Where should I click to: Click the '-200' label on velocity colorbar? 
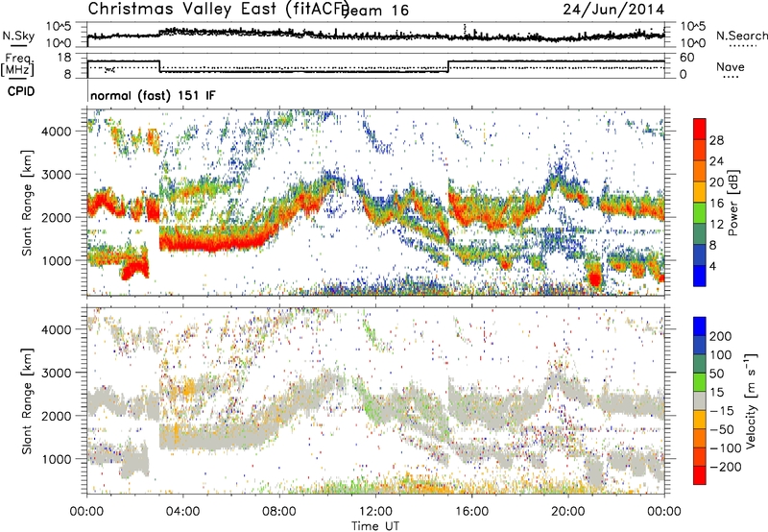(x=725, y=467)
